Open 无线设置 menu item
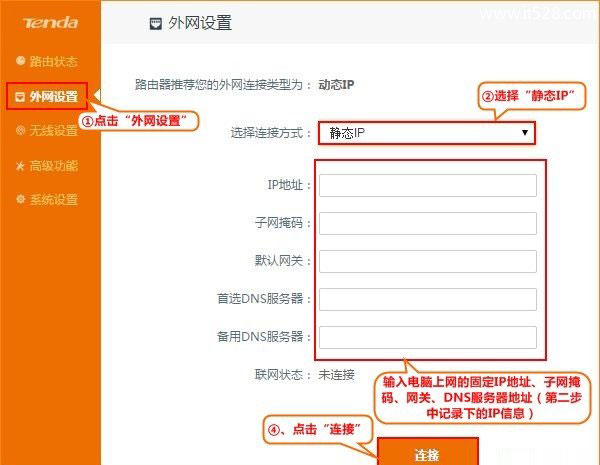 (54, 131)
